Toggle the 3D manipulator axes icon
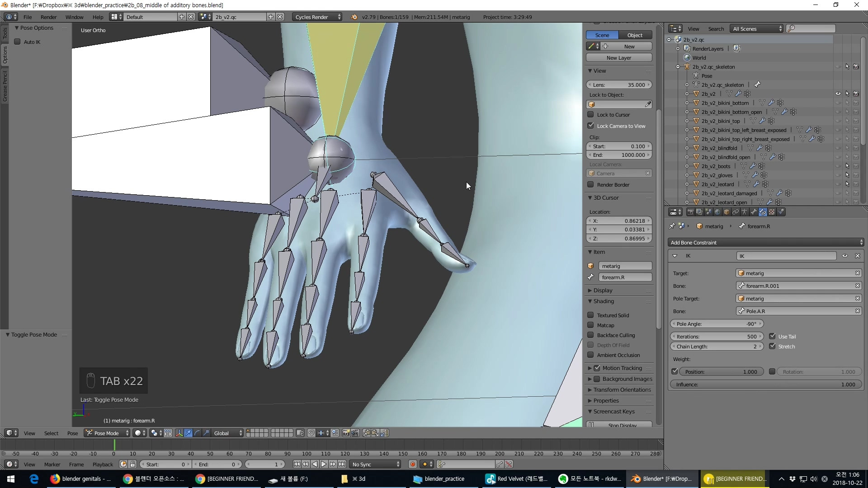This screenshot has height=488, width=868. click(179, 433)
